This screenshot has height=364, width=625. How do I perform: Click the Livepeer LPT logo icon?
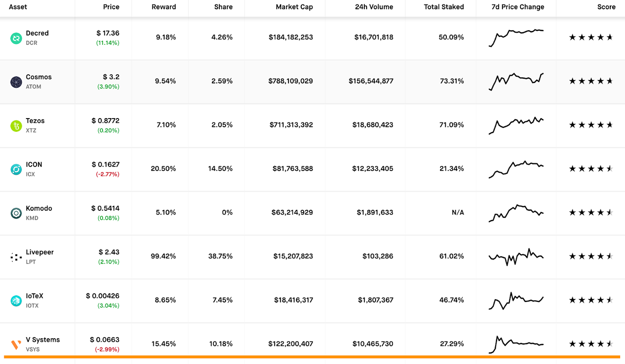(16, 257)
